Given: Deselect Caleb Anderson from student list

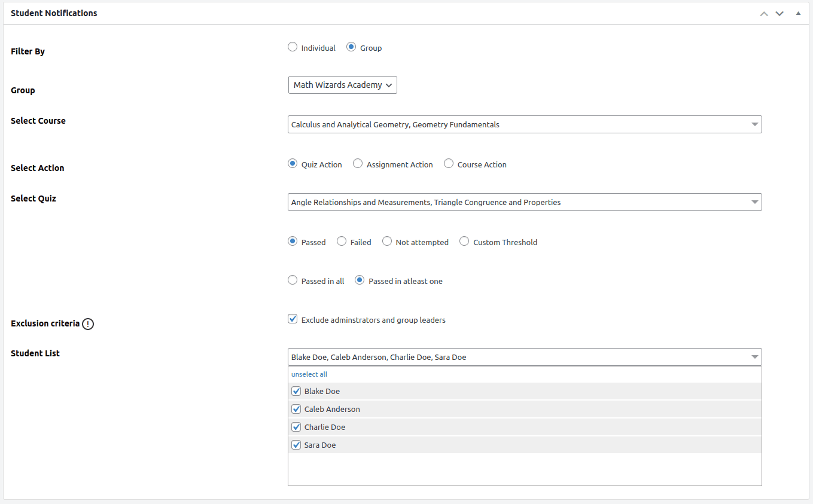Looking at the screenshot, I should (296, 410).
